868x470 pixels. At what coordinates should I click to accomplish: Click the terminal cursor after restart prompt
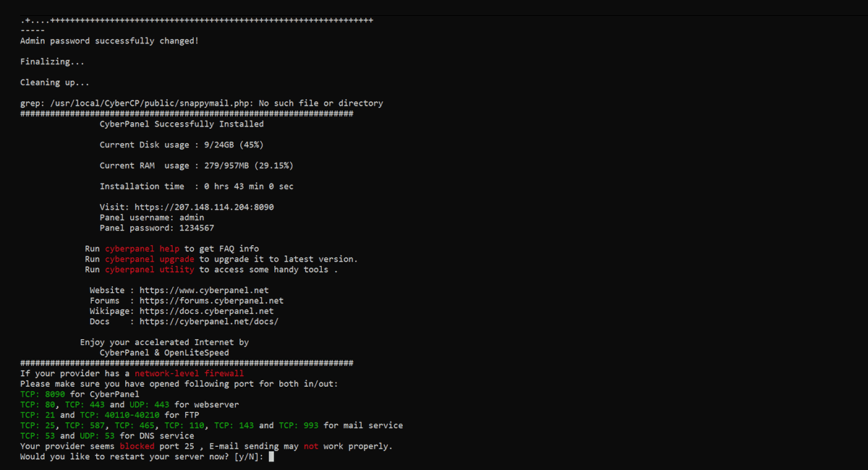point(271,457)
